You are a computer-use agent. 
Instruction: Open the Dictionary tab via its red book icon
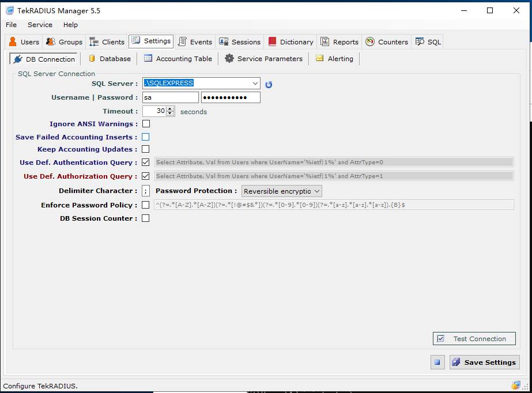point(272,41)
